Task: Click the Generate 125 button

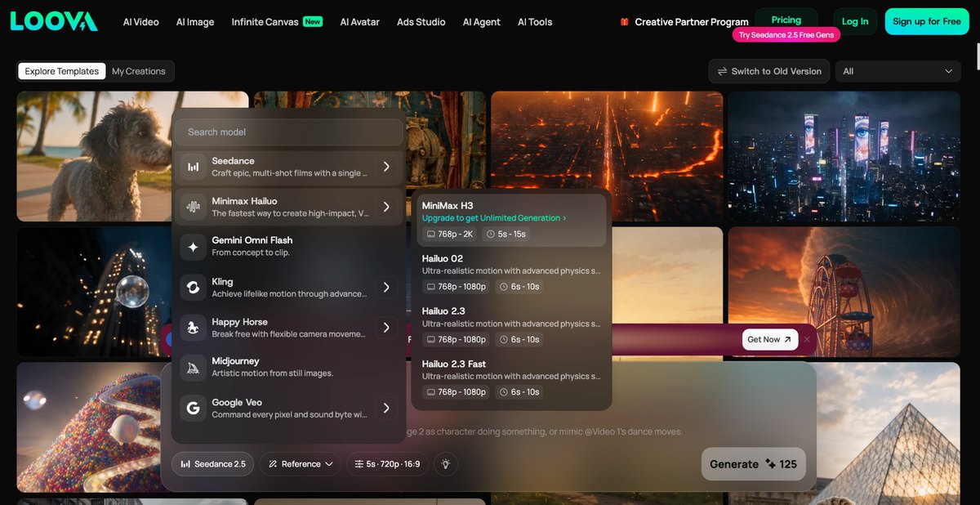Action: (x=753, y=464)
